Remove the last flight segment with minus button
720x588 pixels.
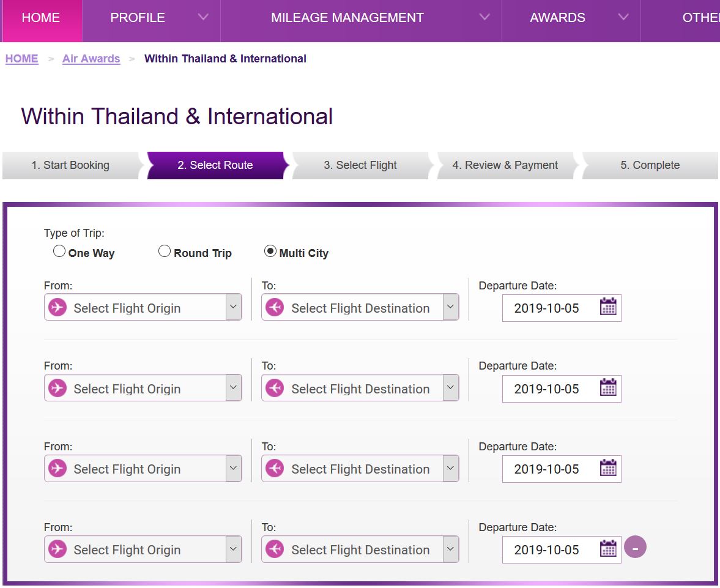pos(635,548)
